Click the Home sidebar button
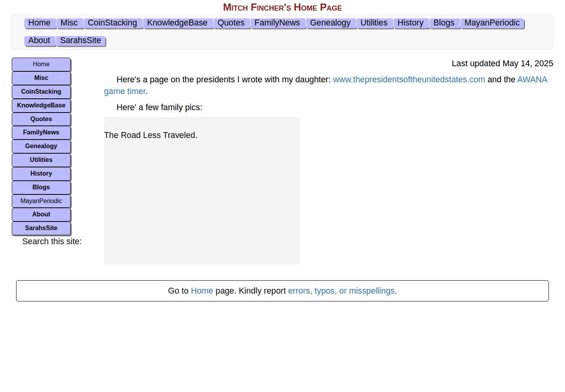565x392 pixels. pos(41,64)
